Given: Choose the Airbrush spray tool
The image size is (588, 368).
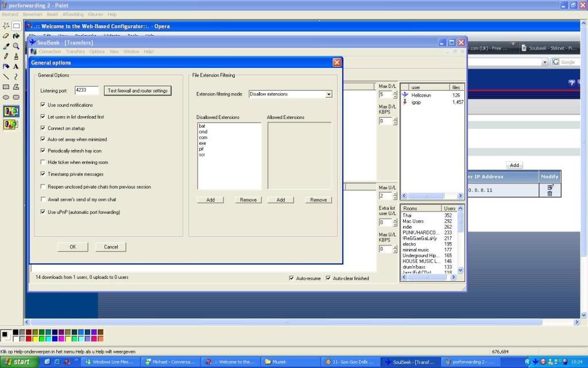Looking at the screenshot, I should point(6,67).
